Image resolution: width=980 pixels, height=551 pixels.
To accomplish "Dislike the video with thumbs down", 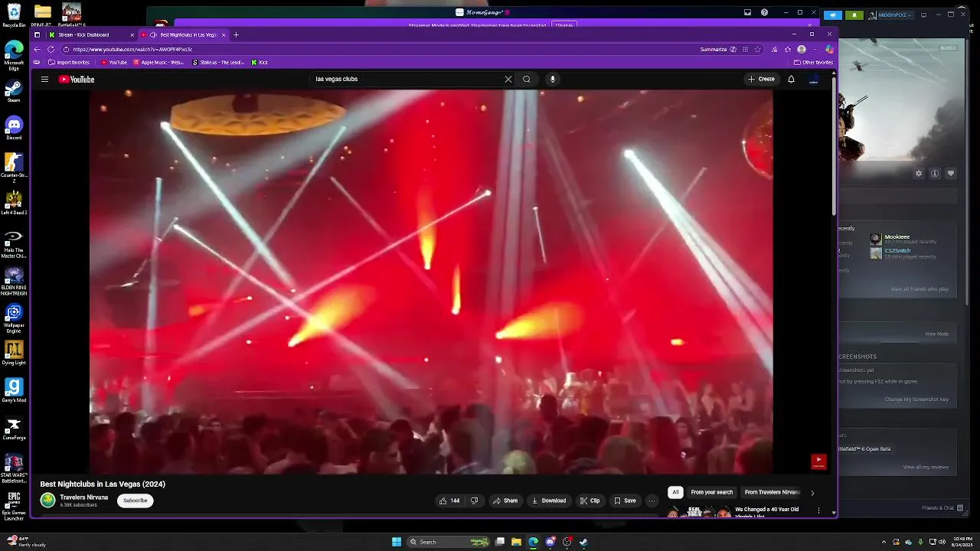I will click(x=474, y=500).
